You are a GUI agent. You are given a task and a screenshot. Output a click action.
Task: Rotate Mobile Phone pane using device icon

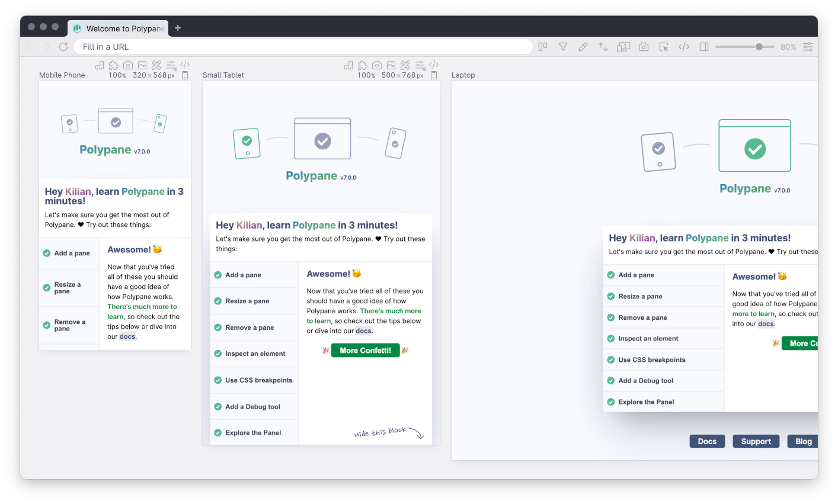(x=185, y=75)
